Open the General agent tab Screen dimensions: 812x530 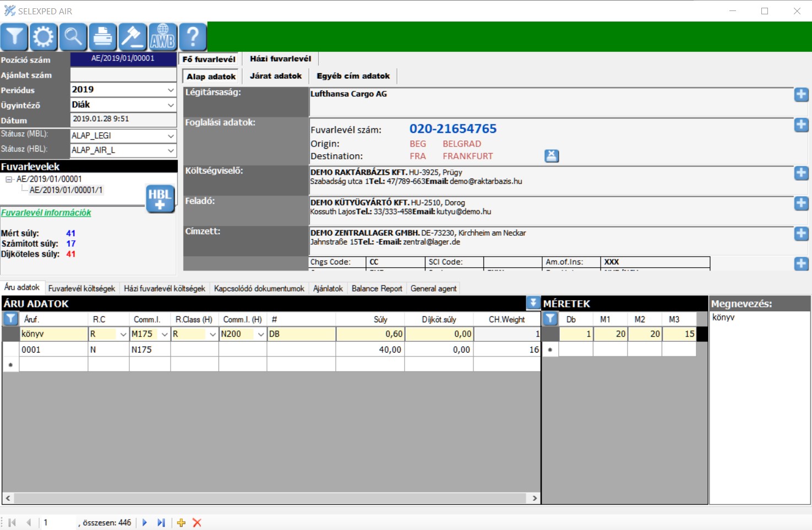tap(434, 288)
